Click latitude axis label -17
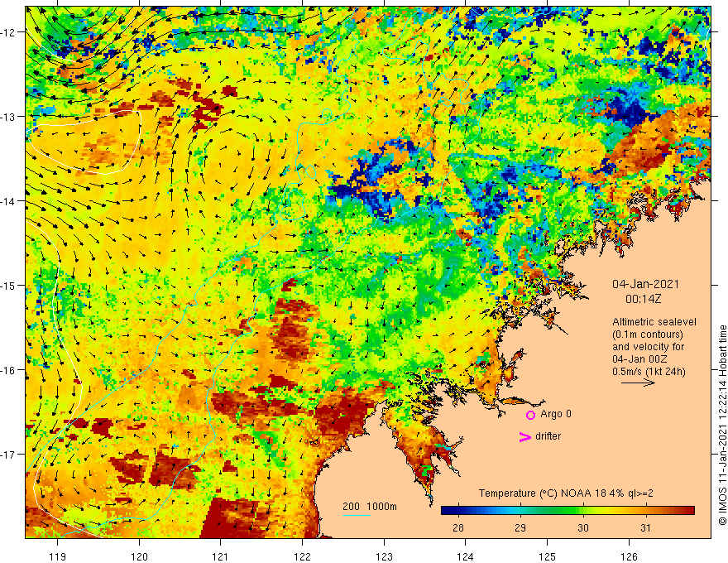Viewport: 728px width, 563px height. (8, 455)
